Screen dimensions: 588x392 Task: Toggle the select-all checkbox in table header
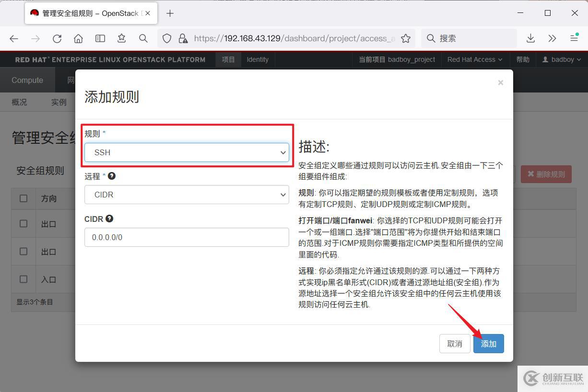pyautogui.click(x=24, y=198)
